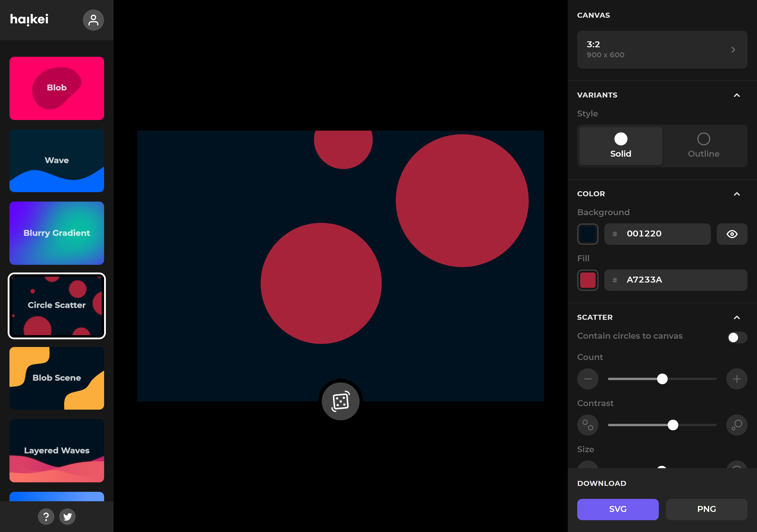
Task: Click the Count slider handle
Action: coord(662,379)
